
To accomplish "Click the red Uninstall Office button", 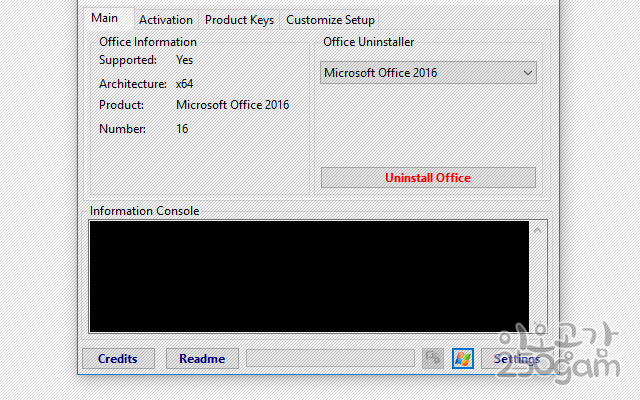I will pyautogui.click(x=428, y=178).
